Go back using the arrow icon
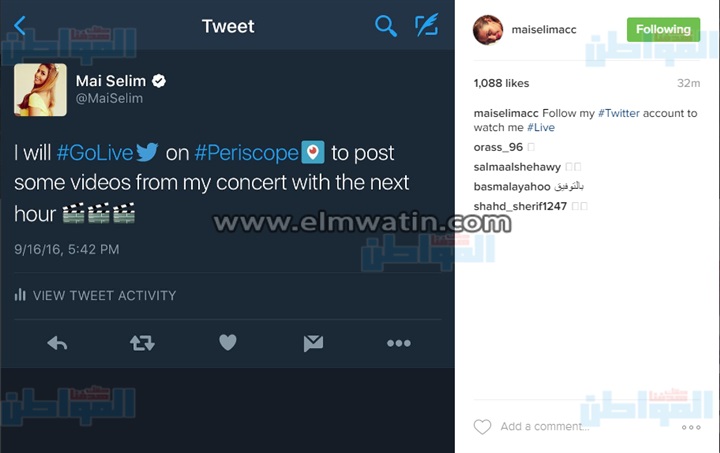 point(19,26)
